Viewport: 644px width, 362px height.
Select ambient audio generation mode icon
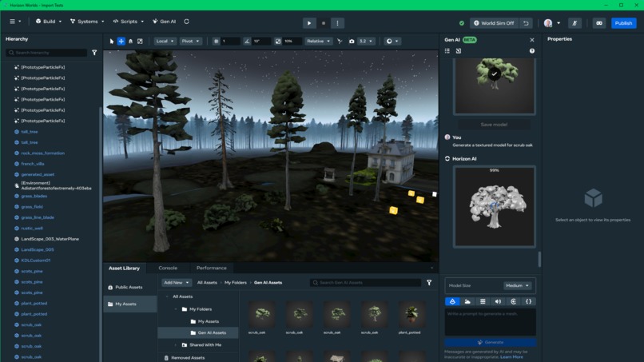[x=513, y=301]
